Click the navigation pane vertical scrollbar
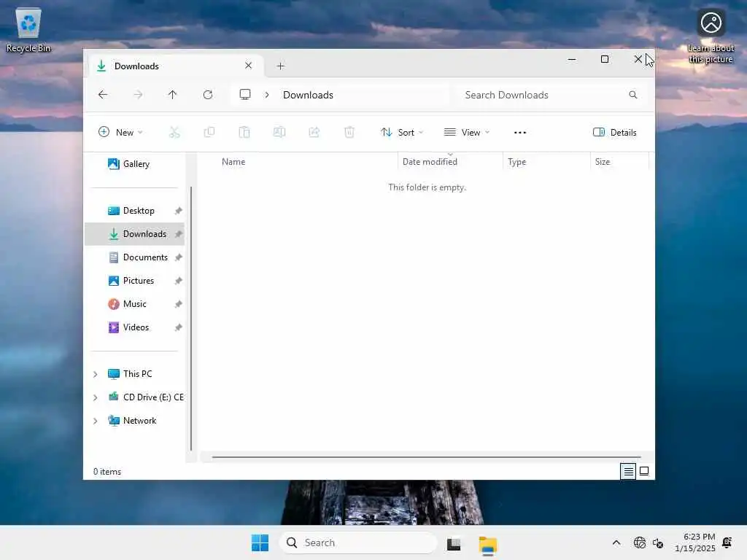Screen dimensions: 747x560 coord(191,318)
